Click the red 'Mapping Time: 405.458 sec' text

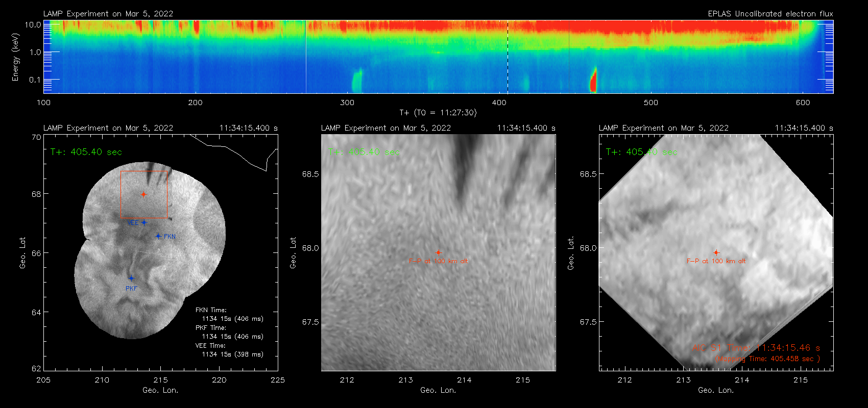pos(767,359)
